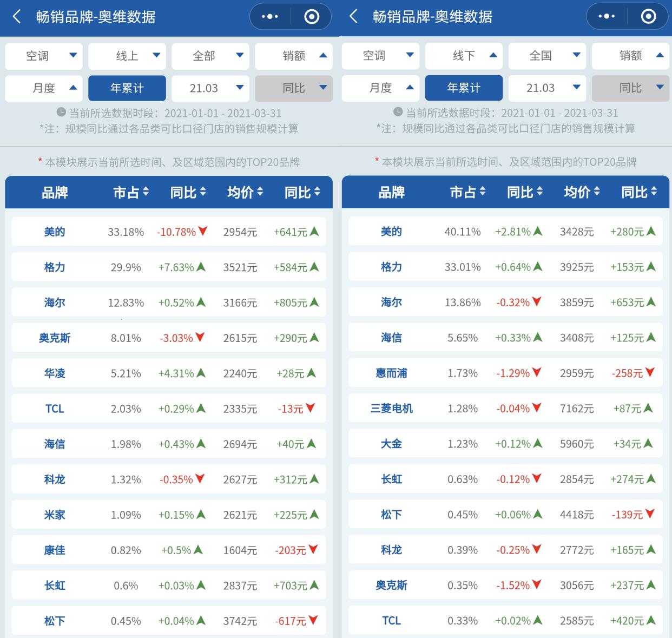Image resolution: width=672 pixels, height=638 pixels.
Task: Sort the right table by 同比 column
Action: coord(524,192)
